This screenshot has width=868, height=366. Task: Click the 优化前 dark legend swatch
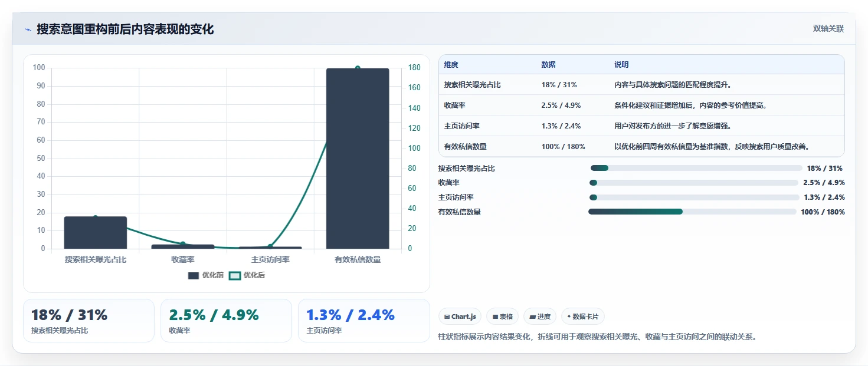tap(194, 275)
